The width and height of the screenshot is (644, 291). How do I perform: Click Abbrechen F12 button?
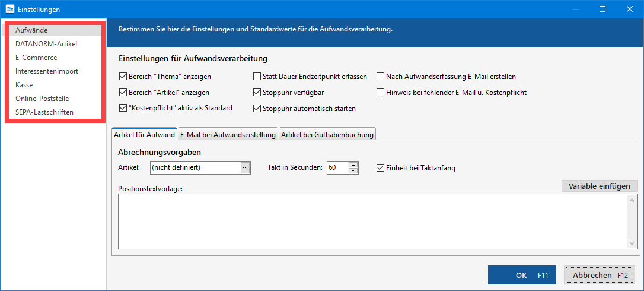(x=600, y=275)
